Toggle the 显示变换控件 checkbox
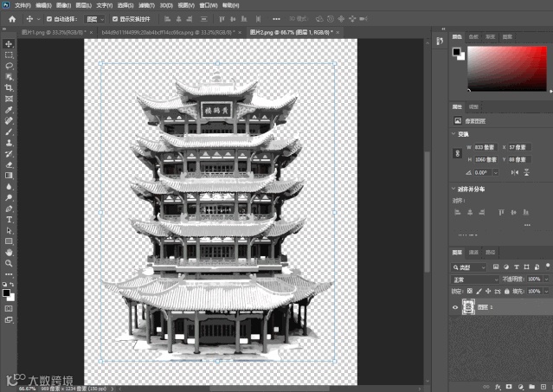553x392 pixels. [114, 19]
